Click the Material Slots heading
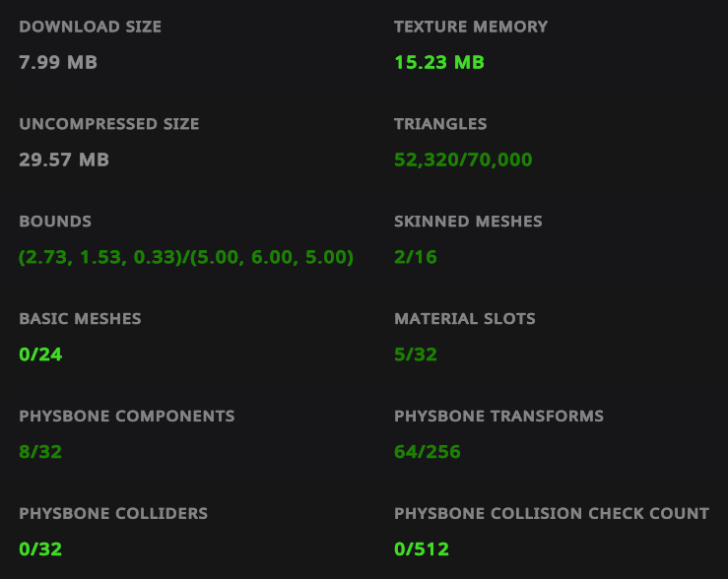This screenshot has width=728, height=579. pyautogui.click(x=465, y=319)
